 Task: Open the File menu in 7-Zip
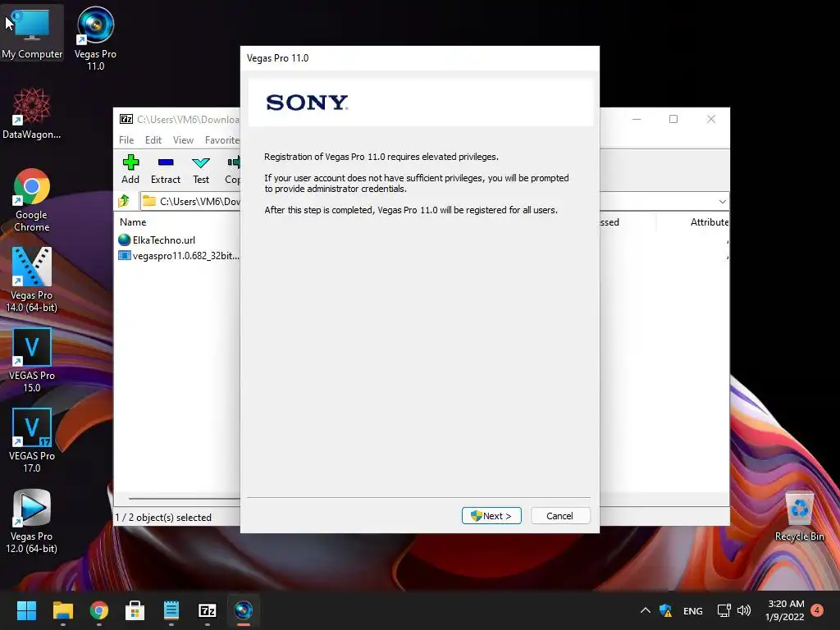[x=126, y=139]
